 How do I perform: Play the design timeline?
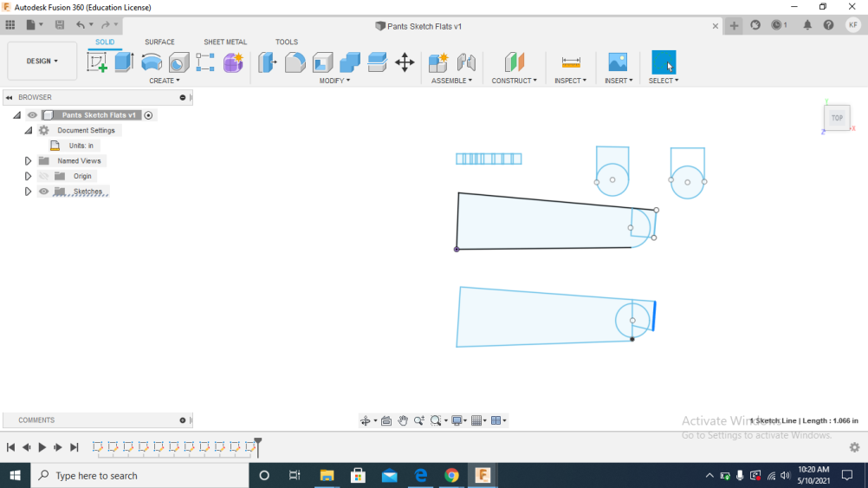coord(42,447)
